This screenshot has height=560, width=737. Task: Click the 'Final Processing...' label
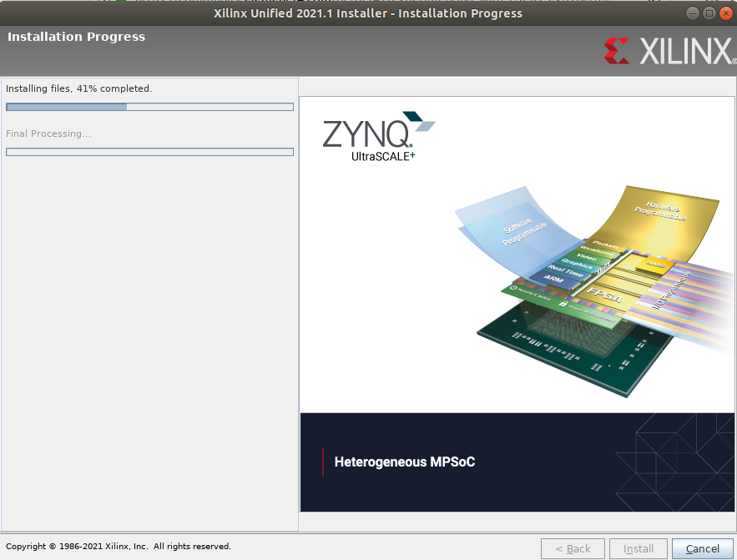click(x=48, y=134)
